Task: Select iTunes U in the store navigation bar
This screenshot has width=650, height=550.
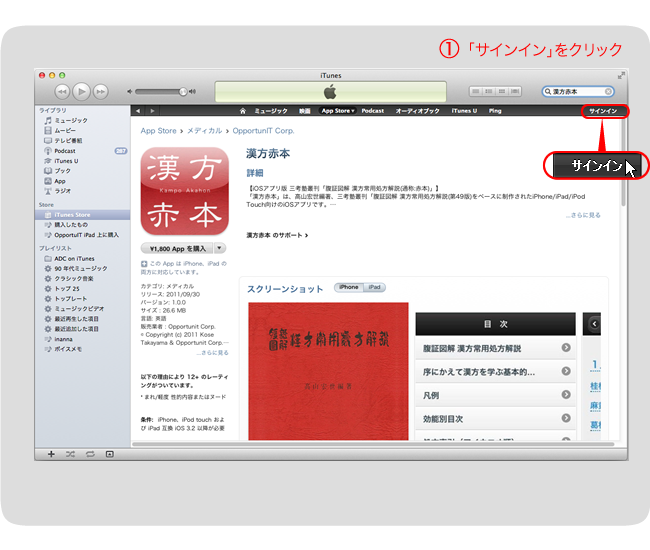Action: click(x=463, y=110)
